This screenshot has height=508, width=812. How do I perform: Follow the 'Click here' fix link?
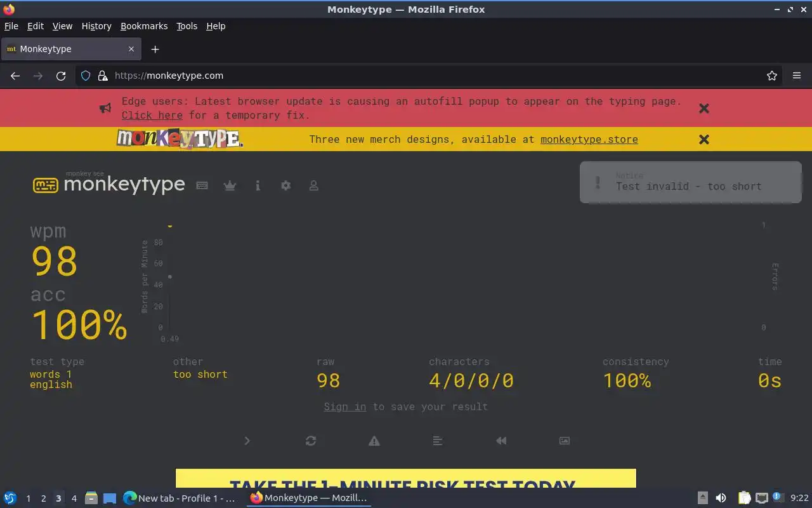(x=152, y=115)
